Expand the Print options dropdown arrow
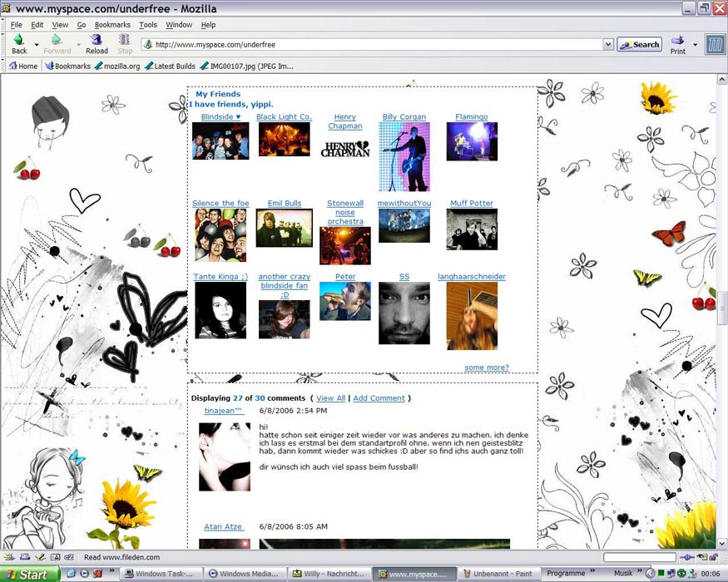728x582 pixels. (x=695, y=45)
